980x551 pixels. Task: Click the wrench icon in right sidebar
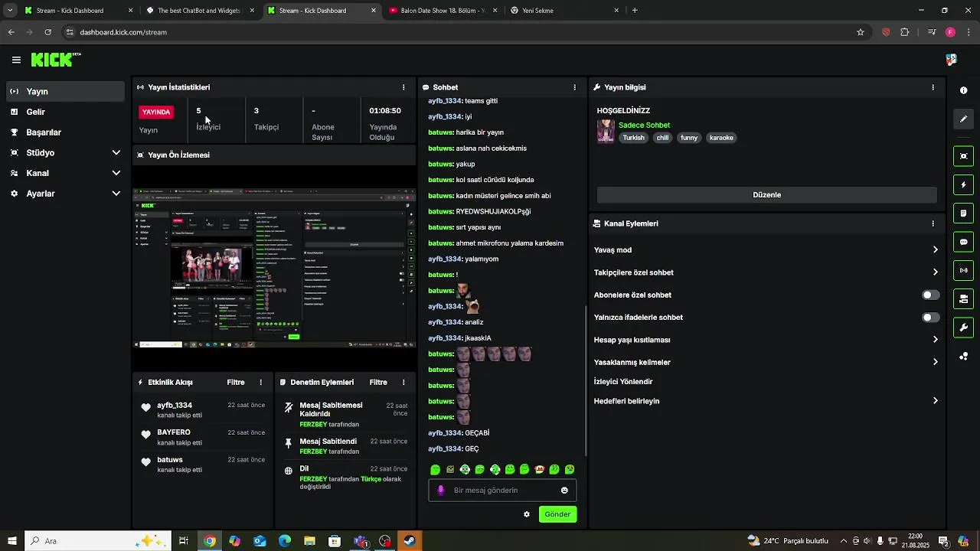[x=963, y=328]
